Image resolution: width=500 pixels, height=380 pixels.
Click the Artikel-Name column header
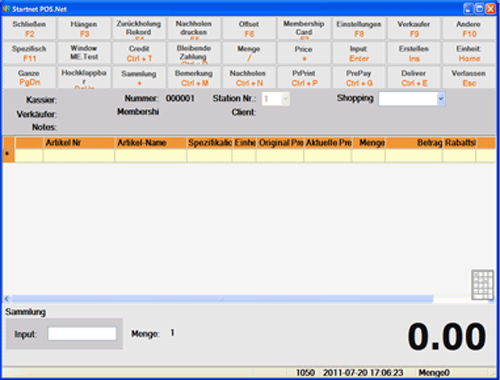point(151,143)
